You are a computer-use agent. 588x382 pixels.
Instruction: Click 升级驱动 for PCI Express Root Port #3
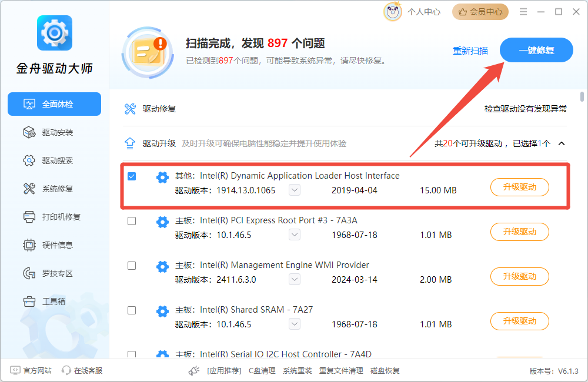tap(520, 232)
